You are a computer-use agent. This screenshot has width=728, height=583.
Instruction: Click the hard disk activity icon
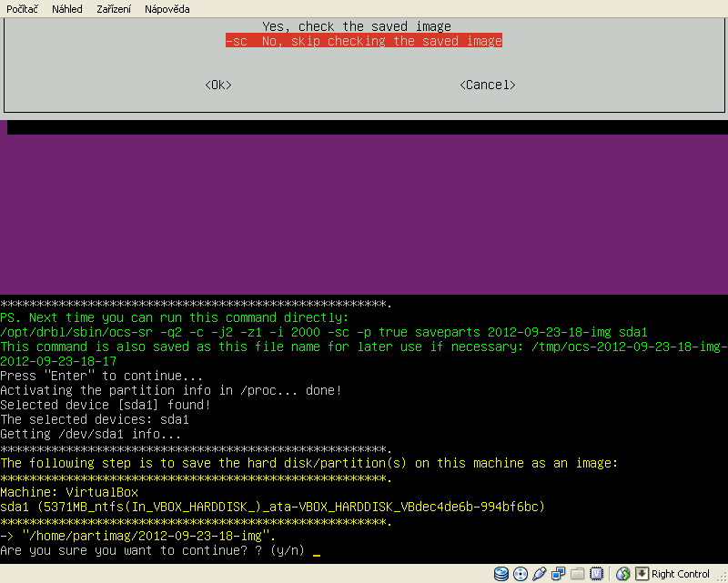(x=501, y=574)
